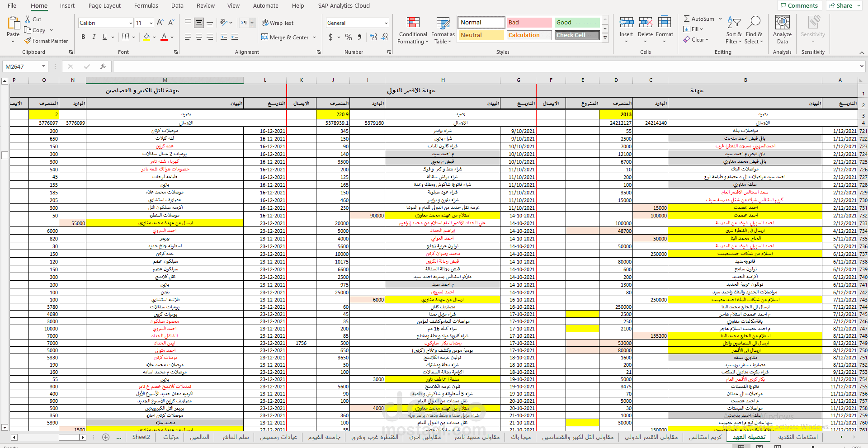Center text horizontally
868x448 pixels.
[x=199, y=37]
